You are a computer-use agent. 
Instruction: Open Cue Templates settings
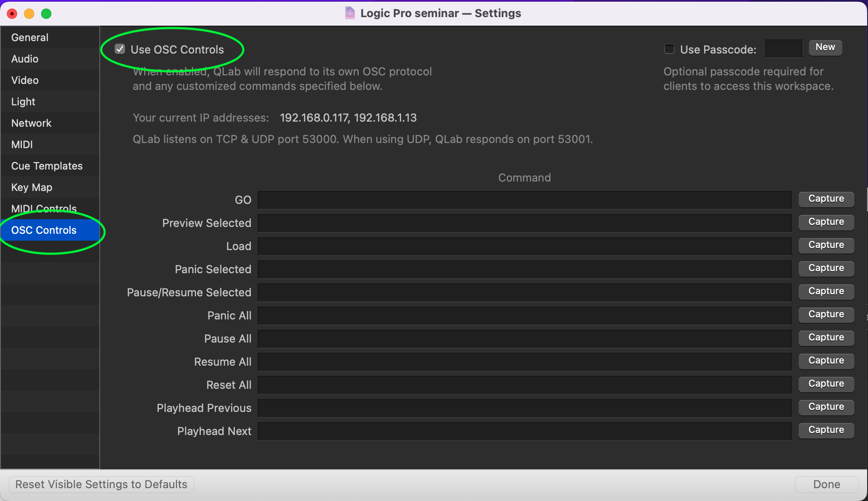click(47, 166)
